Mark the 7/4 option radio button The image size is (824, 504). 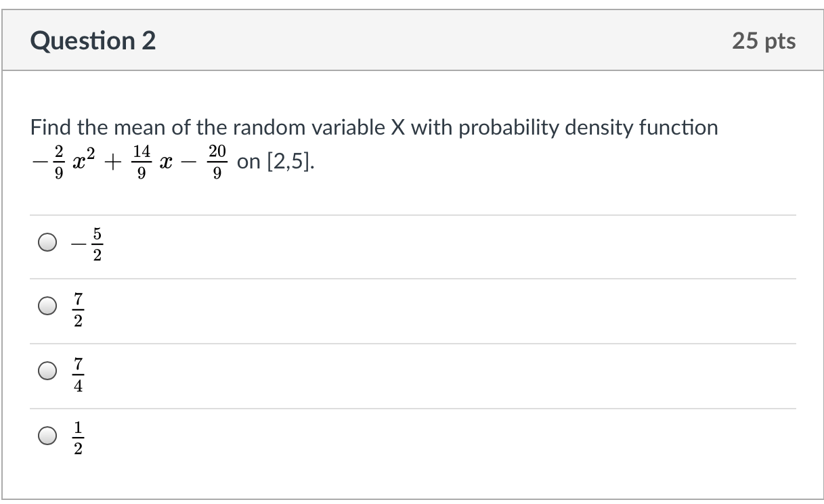pos(47,372)
